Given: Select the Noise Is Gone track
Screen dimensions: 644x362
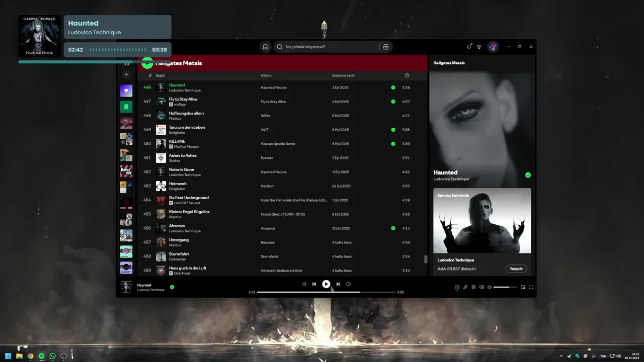Looking at the screenshot, I should (x=182, y=169).
